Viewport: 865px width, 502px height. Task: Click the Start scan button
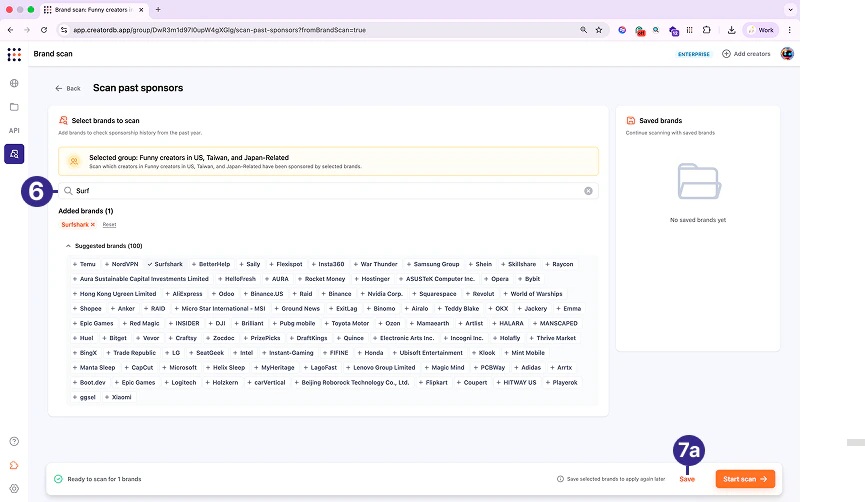click(x=745, y=479)
